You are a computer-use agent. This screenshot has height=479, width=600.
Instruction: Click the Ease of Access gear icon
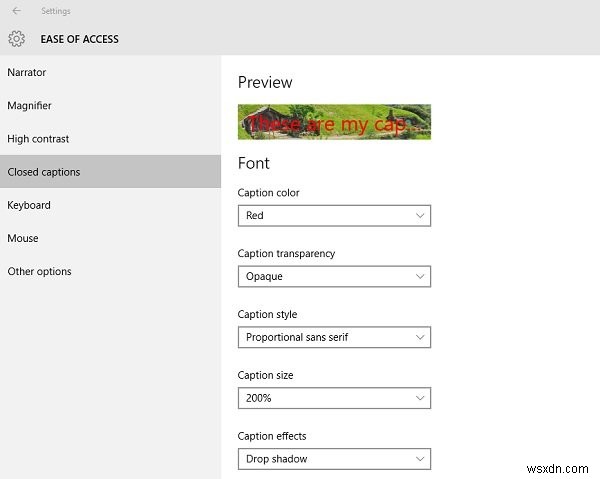tap(16, 39)
